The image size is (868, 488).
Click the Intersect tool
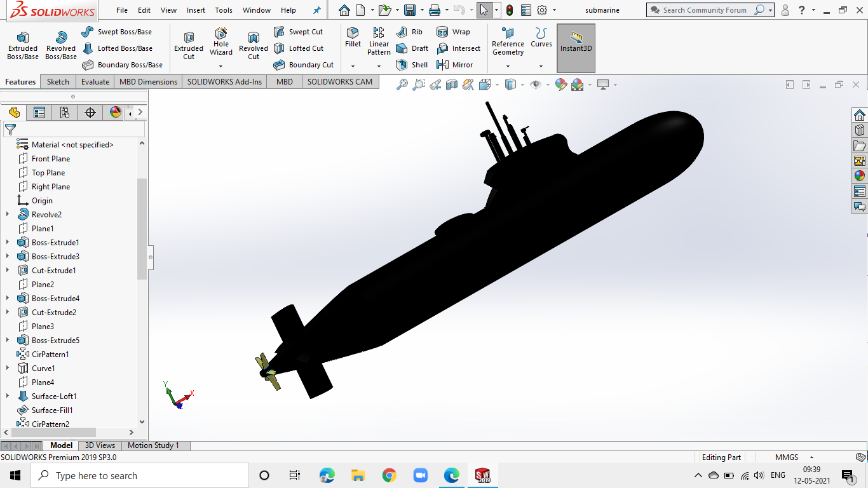[x=458, y=48]
